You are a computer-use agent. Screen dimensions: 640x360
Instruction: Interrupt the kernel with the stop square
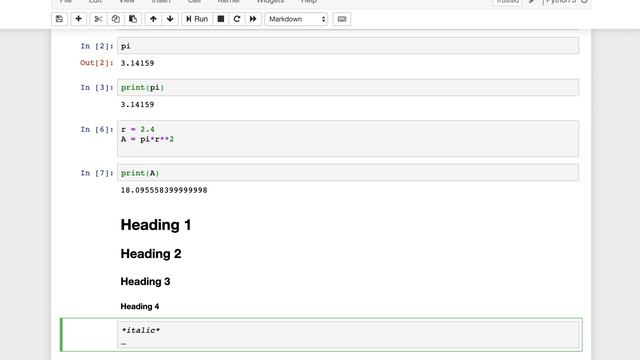pos(221,19)
